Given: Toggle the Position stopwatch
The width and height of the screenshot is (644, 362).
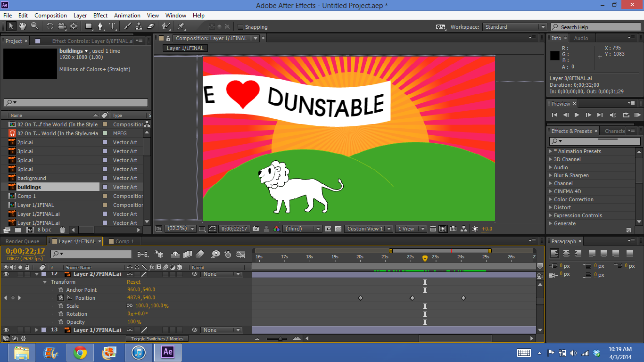Looking at the screenshot, I should (x=61, y=298).
